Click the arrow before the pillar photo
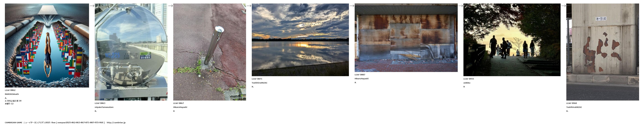 point(564,6)
